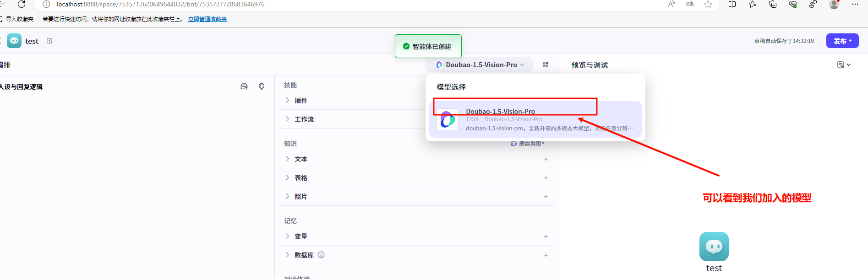868x279 pixels.
Task: Open browser essentials heart icon
Action: 793,4
